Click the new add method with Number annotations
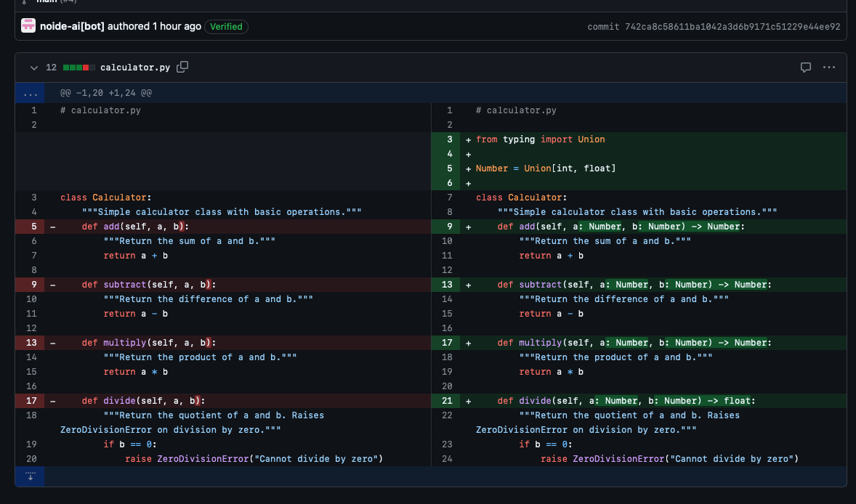The height and width of the screenshot is (504, 856). [x=621, y=227]
